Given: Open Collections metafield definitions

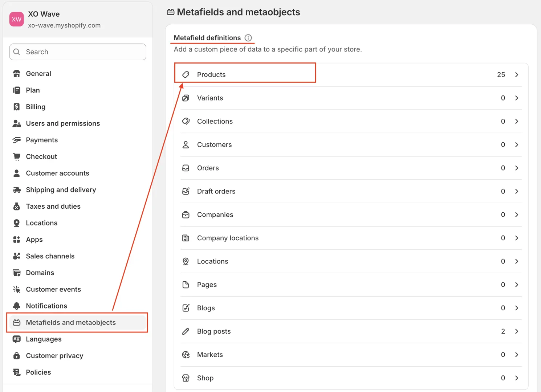Looking at the screenshot, I should [215, 121].
